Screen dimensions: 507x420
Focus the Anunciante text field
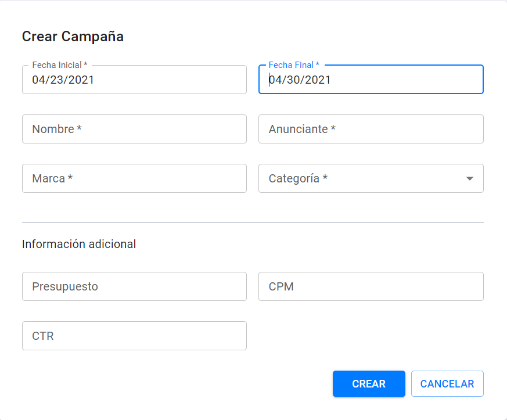(x=371, y=129)
